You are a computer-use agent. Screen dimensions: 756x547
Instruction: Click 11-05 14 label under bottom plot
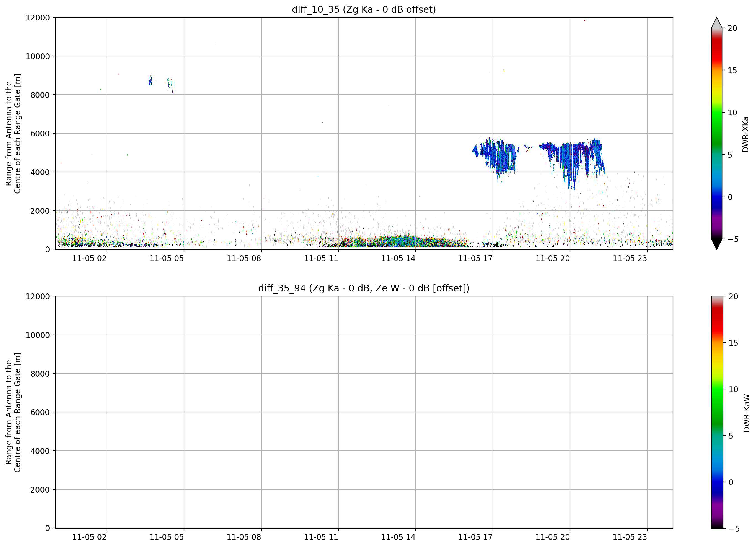[398, 537]
